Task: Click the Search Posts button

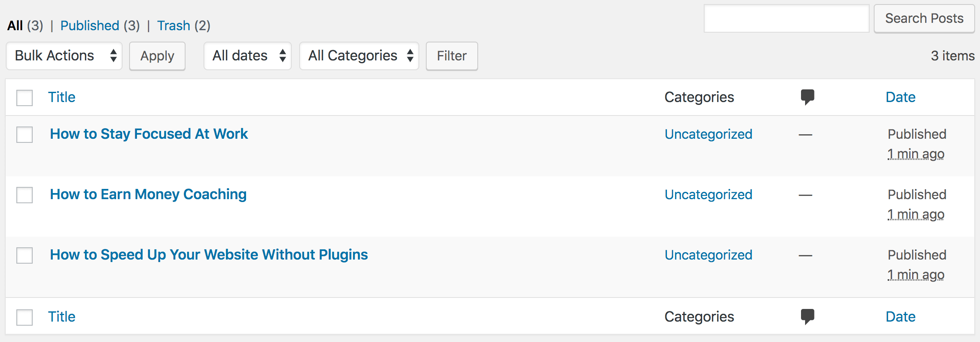Action: (x=924, y=19)
